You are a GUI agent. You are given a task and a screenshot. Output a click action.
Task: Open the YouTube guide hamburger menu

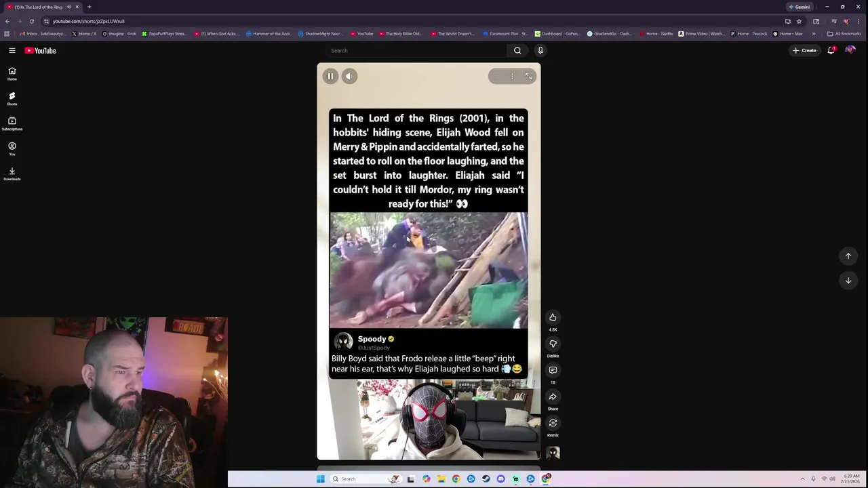pyautogui.click(x=12, y=50)
